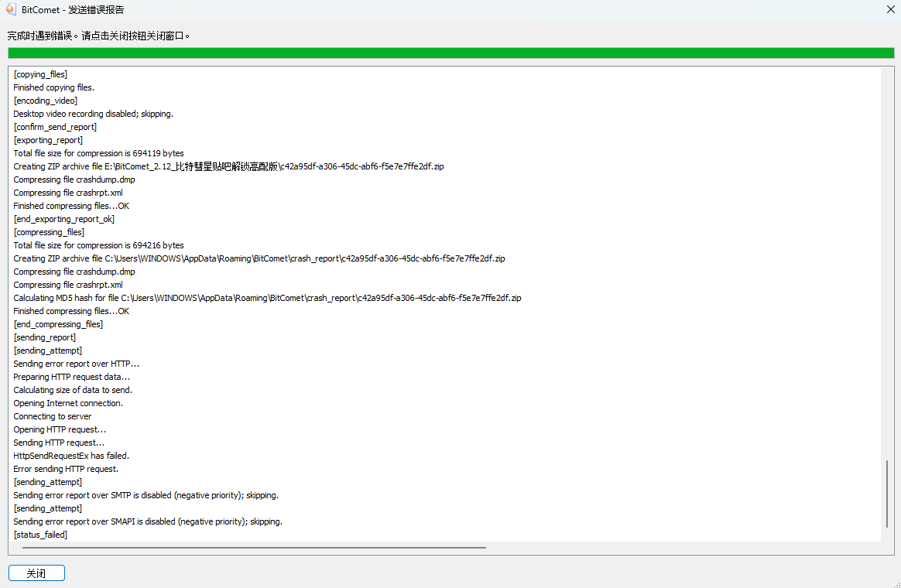The image size is (901, 588).
Task: Click 'Sending error report over HTTP...' line
Action: (77, 364)
